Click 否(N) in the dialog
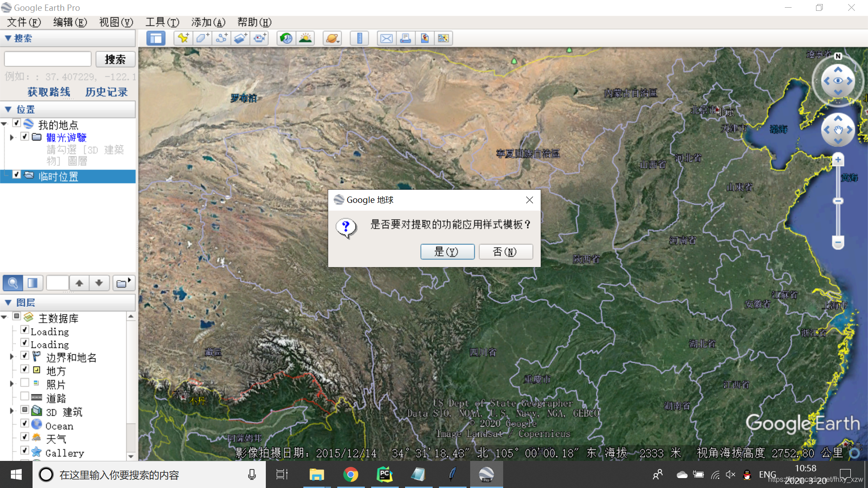The image size is (868, 488). point(505,252)
